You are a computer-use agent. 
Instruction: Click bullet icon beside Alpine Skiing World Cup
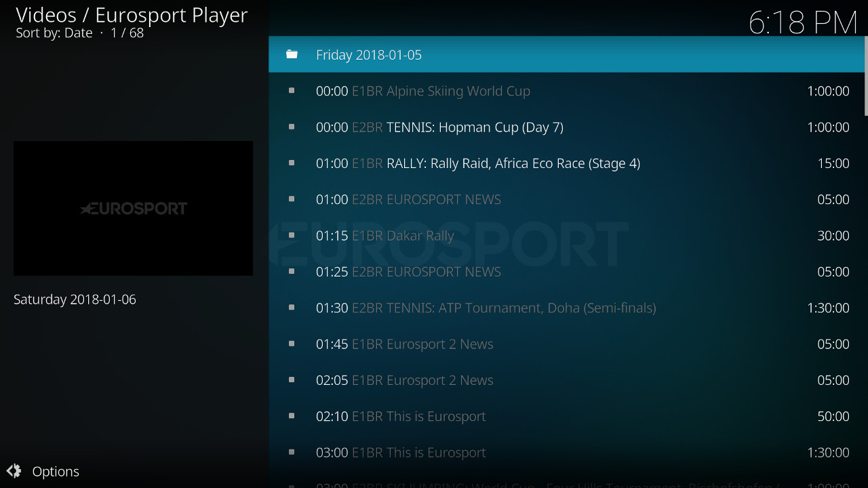[292, 91]
